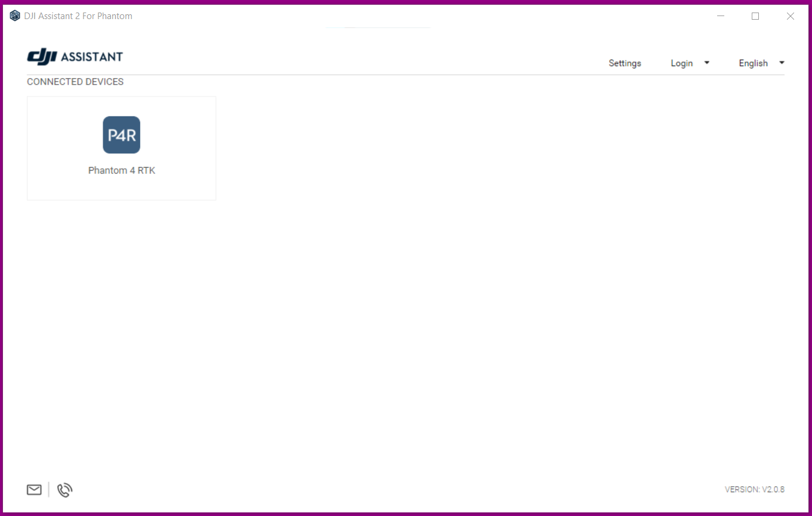Open the English language selector
The image size is (812, 516).
(x=753, y=63)
